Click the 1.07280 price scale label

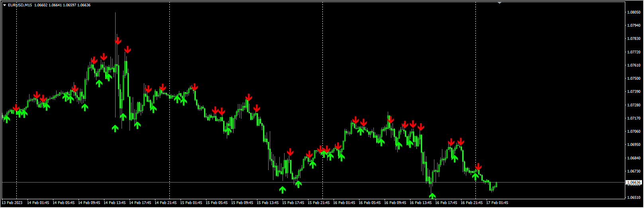(x=634, y=105)
